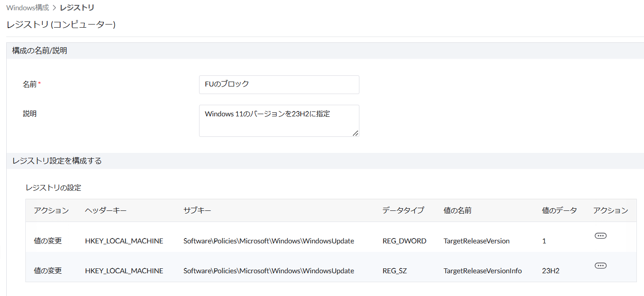This screenshot has width=644, height=296.
Task: Click the 値のデータ column header
Action: (559, 210)
